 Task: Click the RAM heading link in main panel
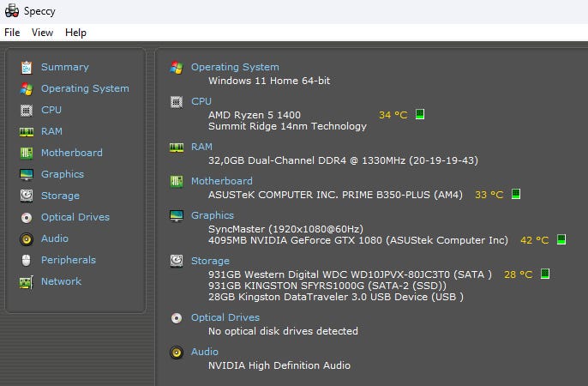tap(201, 147)
